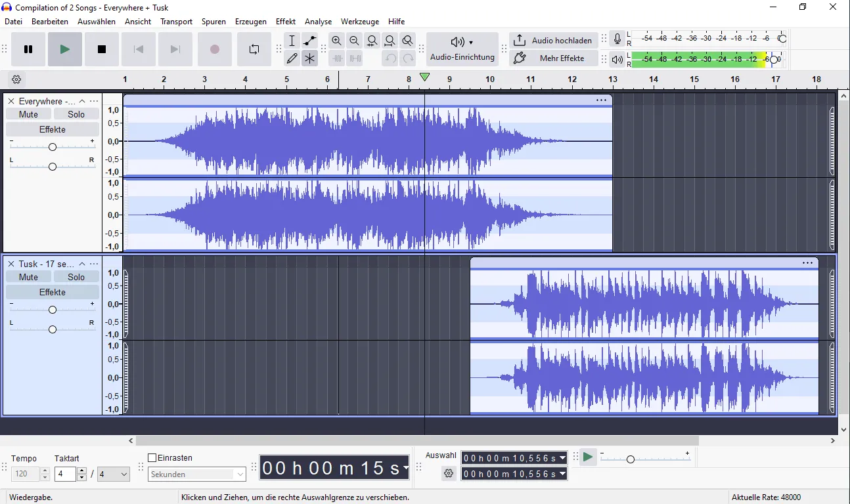
Task: Adjust the gain slider on the Everywhere track
Action: [52, 146]
